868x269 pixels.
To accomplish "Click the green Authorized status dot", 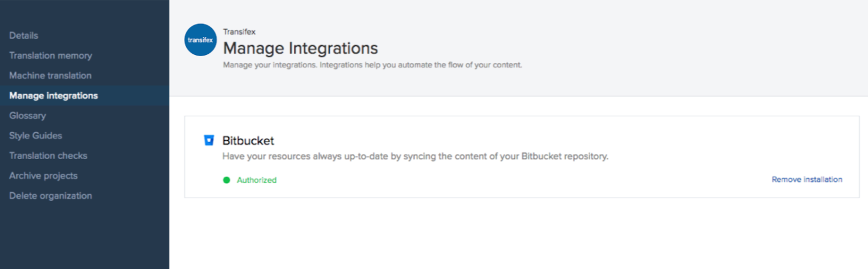I will click(227, 180).
